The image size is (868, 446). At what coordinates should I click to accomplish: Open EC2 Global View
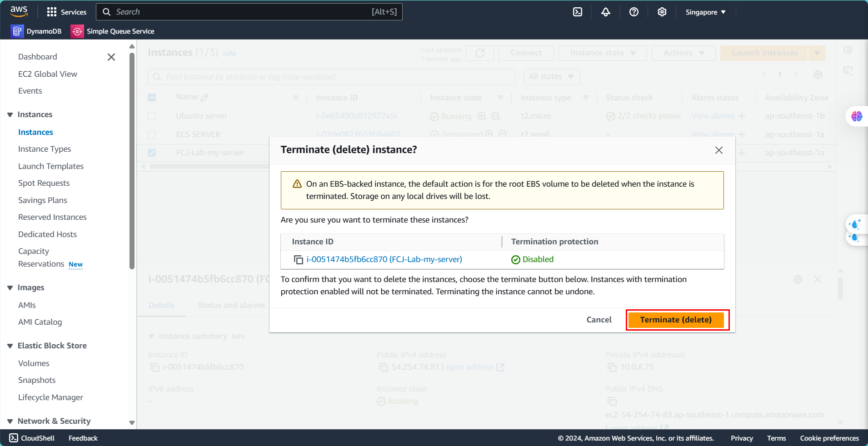click(x=48, y=74)
